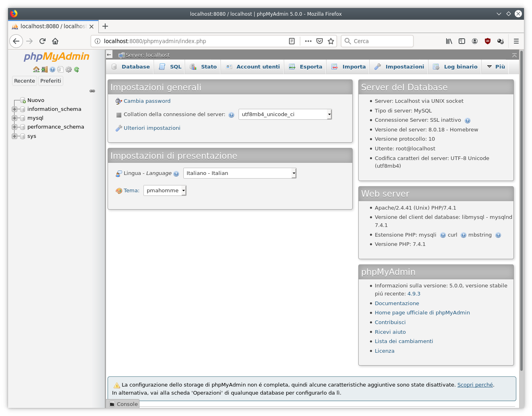The image size is (532, 416).
Task: Go to the Importa tab
Action: tap(348, 67)
